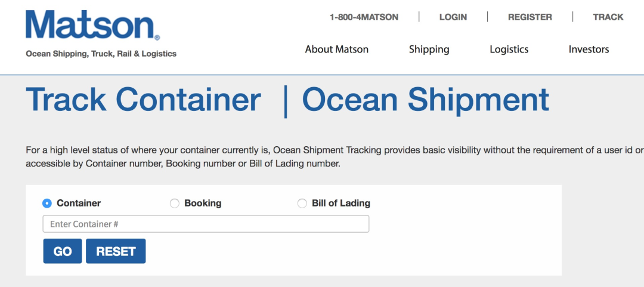Viewport: 644px width, 287px height.
Task: Click the Ocean Shipping, Truck, Rail & Logistics tagline
Action: [101, 54]
